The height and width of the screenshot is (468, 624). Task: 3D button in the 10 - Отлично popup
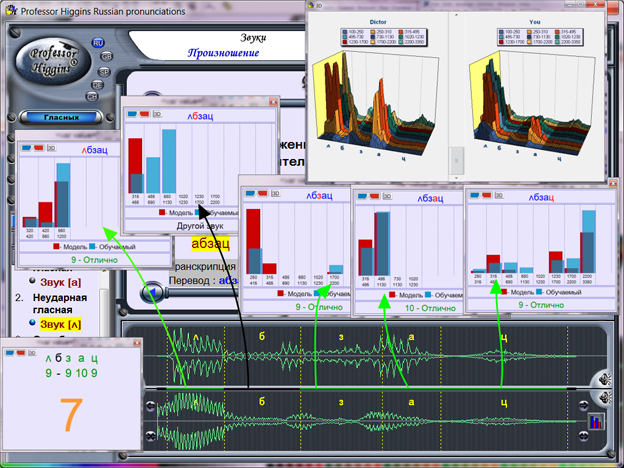pyautogui.click(x=387, y=196)
